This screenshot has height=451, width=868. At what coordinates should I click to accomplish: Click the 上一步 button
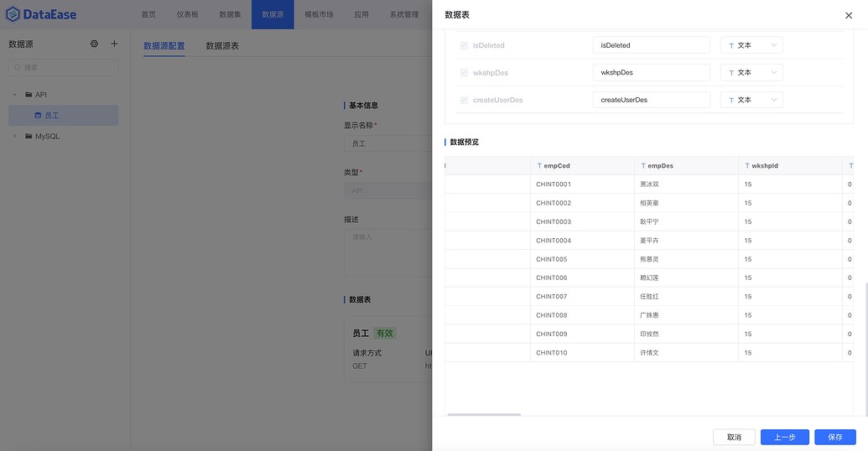(x=785, y=437)
